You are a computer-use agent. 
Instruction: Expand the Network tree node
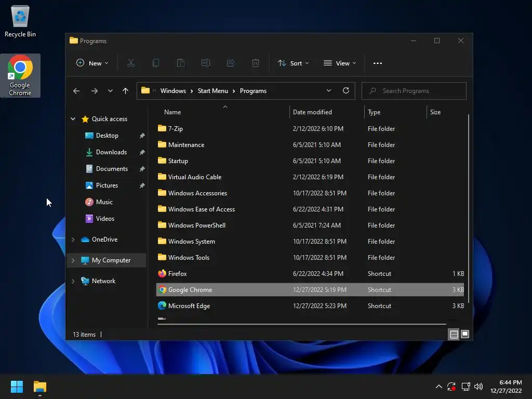coord(73,281)
